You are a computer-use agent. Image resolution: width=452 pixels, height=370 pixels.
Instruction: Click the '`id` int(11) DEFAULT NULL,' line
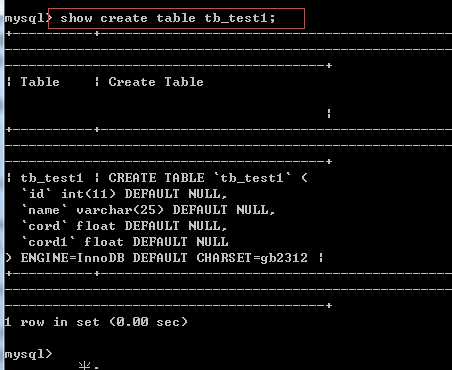coord(124,194)
